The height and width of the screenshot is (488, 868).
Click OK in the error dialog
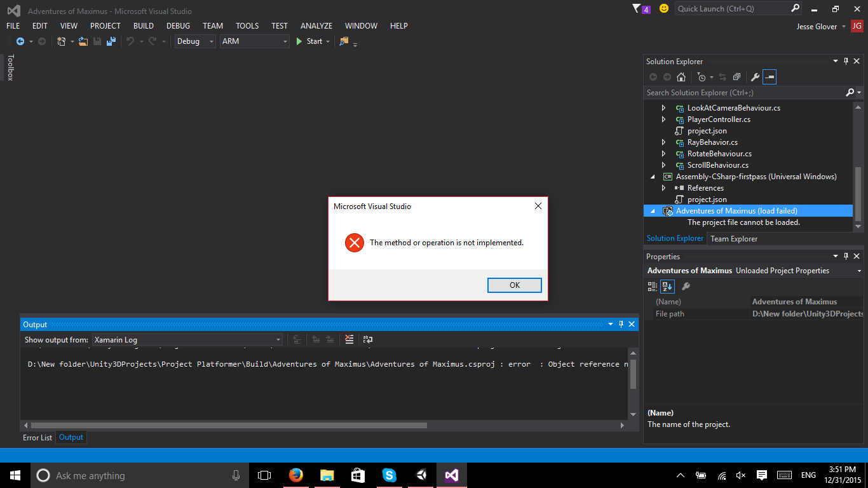514,285
